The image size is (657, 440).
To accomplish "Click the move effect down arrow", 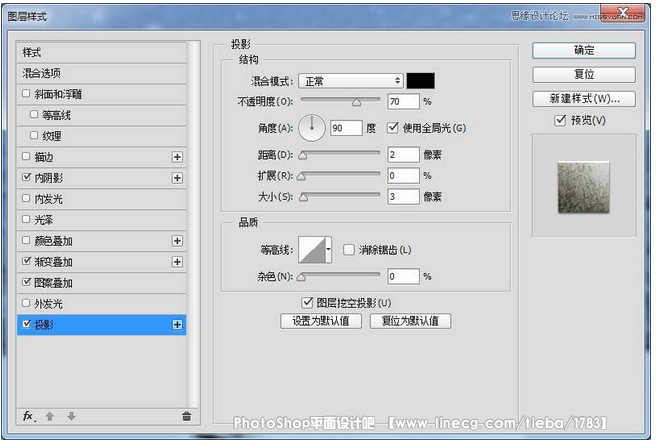I will 71,416.
